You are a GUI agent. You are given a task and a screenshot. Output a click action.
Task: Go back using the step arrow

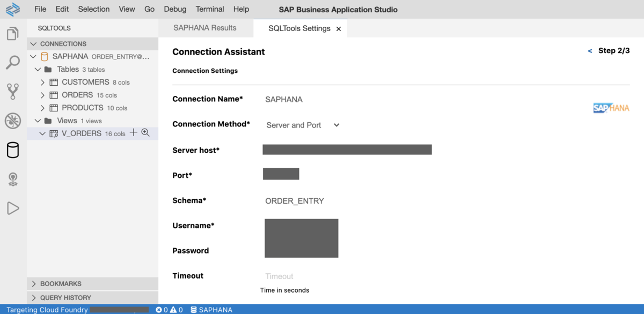coord(590,51)
